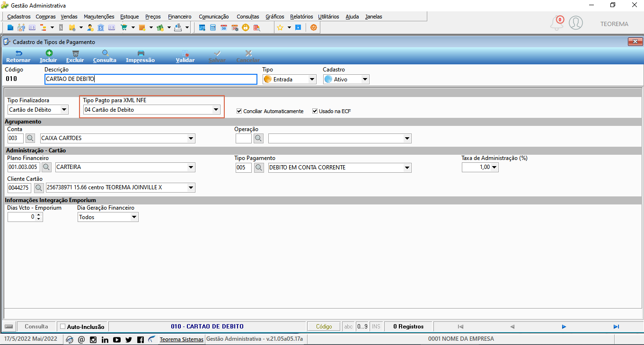Open the Taxa de Administração dropdown arrow
This screenshot has height=345, width=644.
click(x=494, y=168)
